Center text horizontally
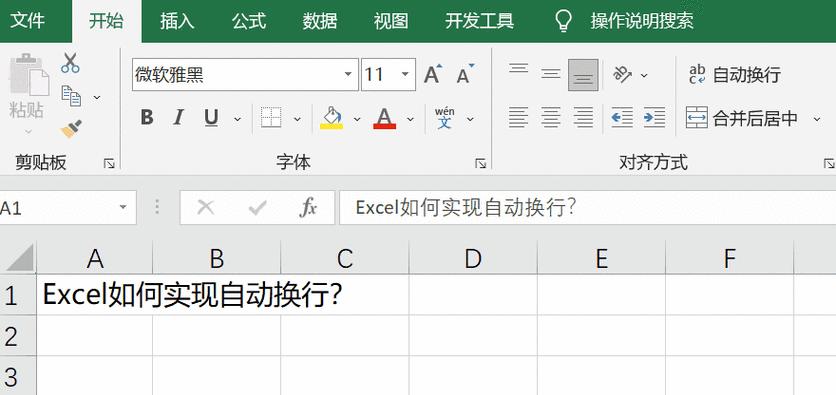Viewport: 836px width, 395px height. [551, 117]
